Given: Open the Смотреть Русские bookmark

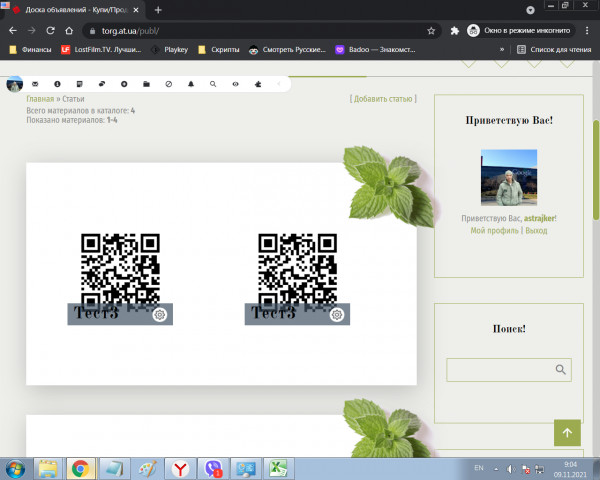Looking at the screenshot, I should [x=287, y=50].
